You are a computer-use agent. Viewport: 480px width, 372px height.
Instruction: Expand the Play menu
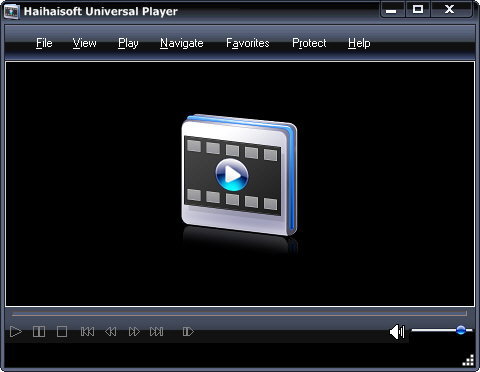pos(128,43)
